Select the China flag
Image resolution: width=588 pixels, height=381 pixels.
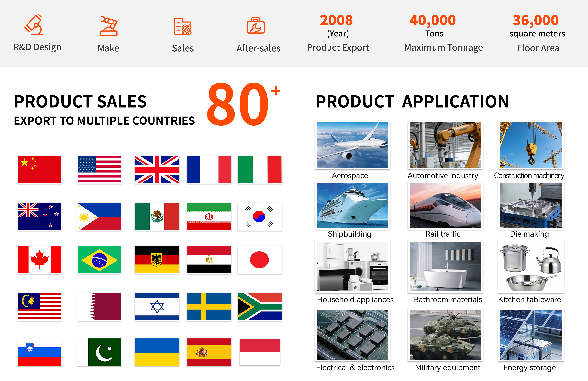(x=40, y=170)
